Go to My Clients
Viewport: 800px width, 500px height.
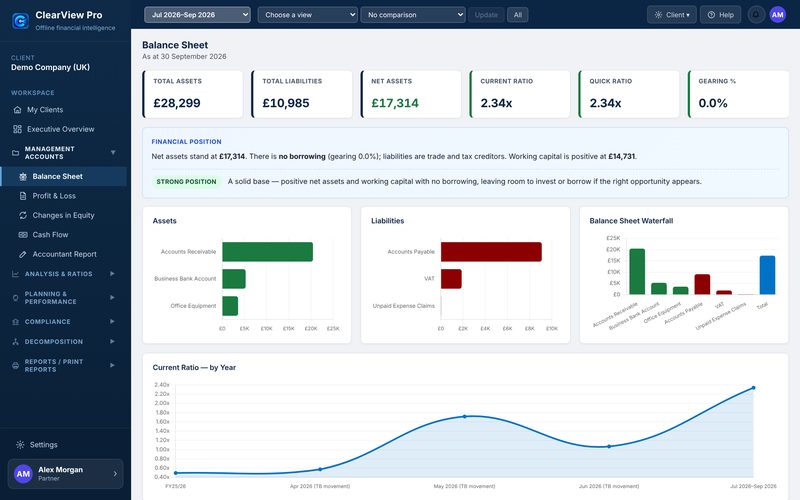click(64, 110)
